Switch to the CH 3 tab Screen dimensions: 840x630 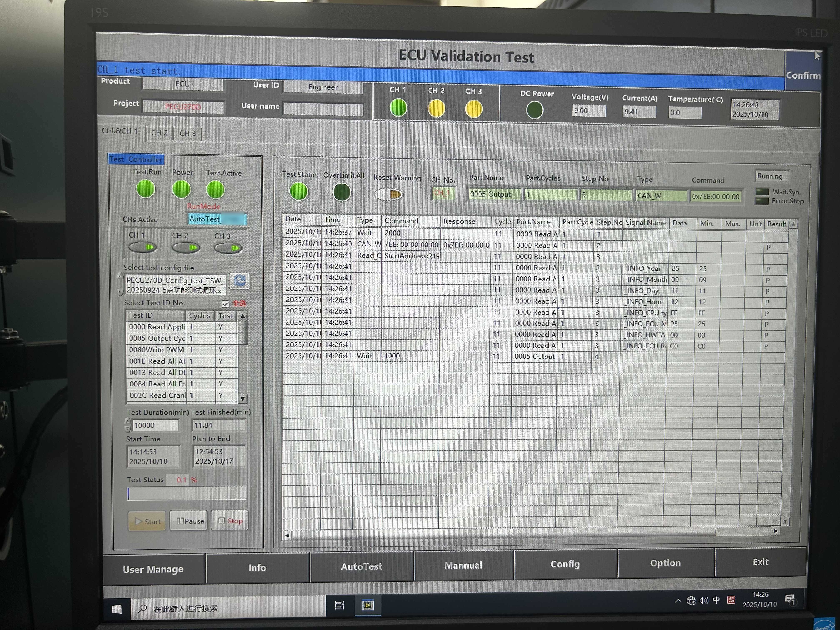[x=187, y=133]
